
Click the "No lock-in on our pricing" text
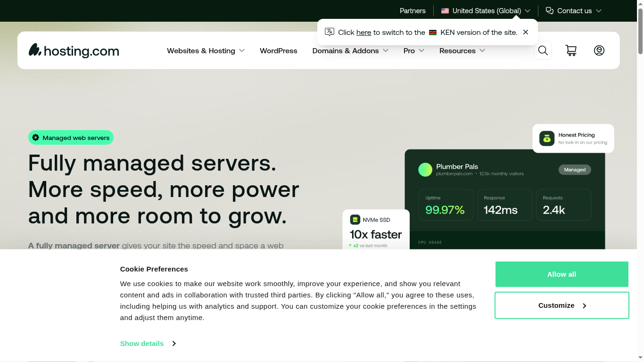[x=583, y=142]
